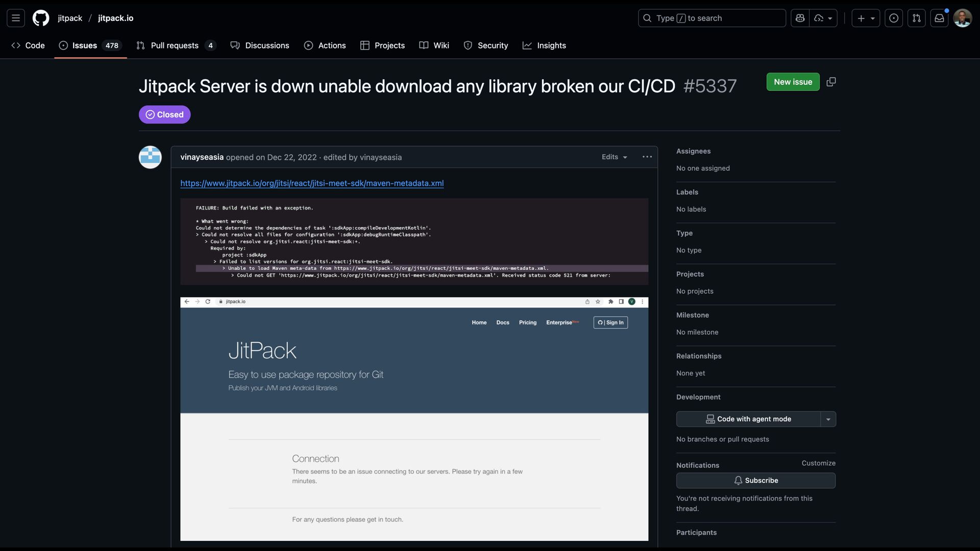This screenshot has width=980, height=551.
Task: Open the create new plus dropdown
Action: coord(866,18)
